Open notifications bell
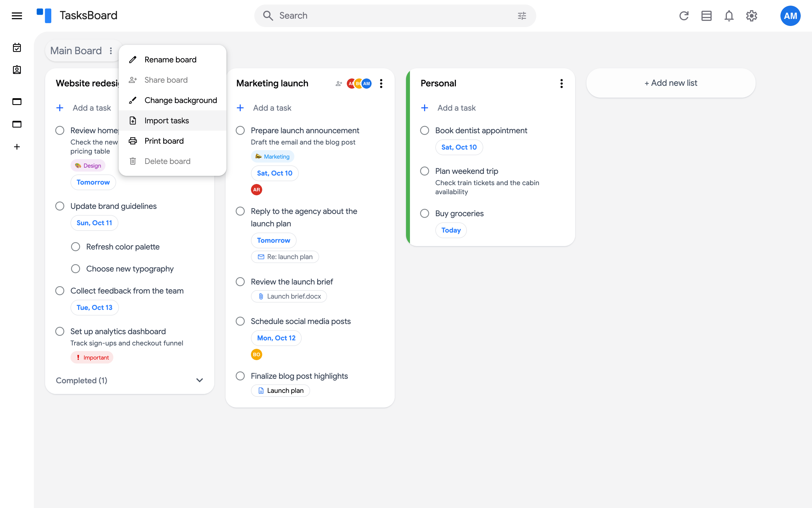Screen dimensions: 812x508 coord(729,16)
